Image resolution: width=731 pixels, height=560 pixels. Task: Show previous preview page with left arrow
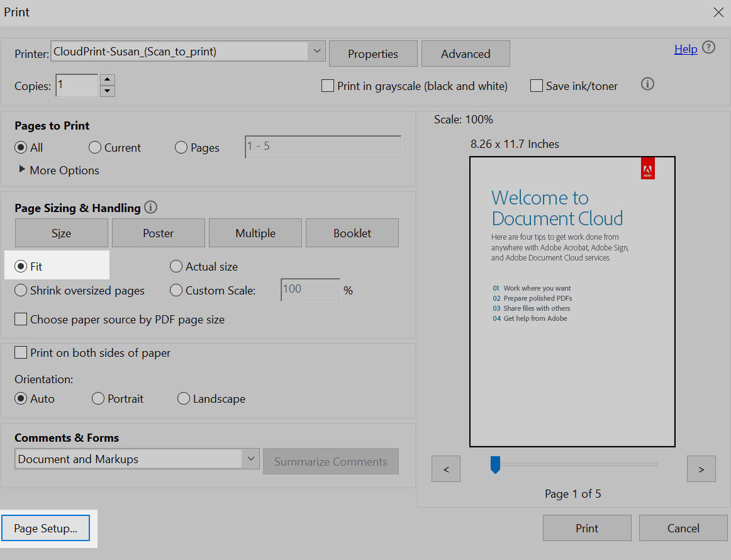[x=445, y=468]
